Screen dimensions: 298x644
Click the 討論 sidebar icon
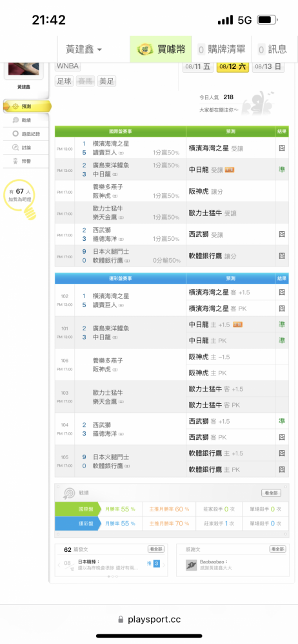[x=15, y=147]
